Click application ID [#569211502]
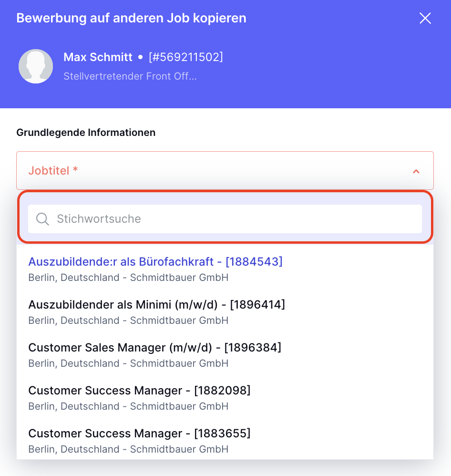The height and width of the screenshot is (476, 451). tap(186, 57)
